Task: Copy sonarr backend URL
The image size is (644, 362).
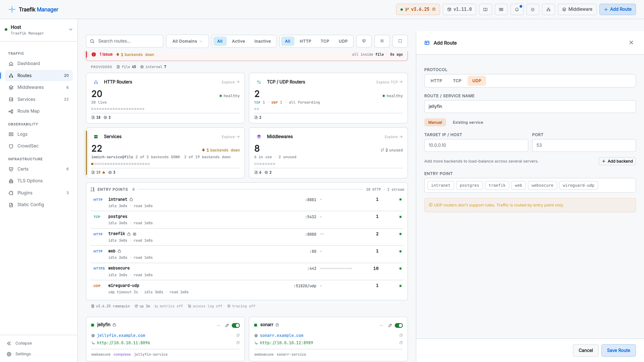Action: [x=401, y=343]
